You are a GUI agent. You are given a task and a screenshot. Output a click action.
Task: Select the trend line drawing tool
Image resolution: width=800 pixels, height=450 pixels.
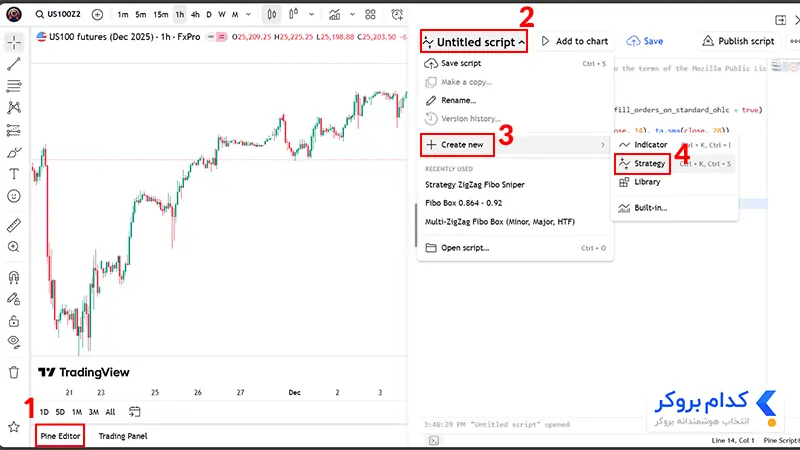point(14,64)
